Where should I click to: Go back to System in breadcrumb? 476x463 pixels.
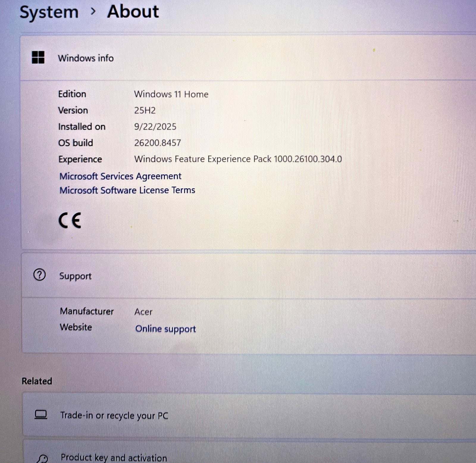coord(49,12)
